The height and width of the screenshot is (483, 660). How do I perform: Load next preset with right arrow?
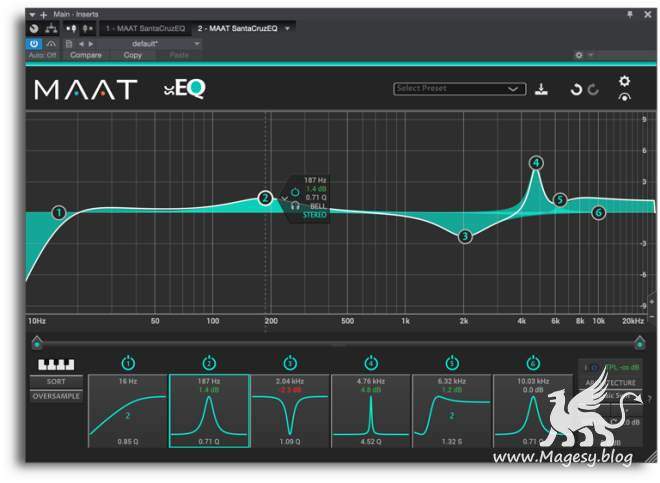pyautogui.click(x=90, y=44)
